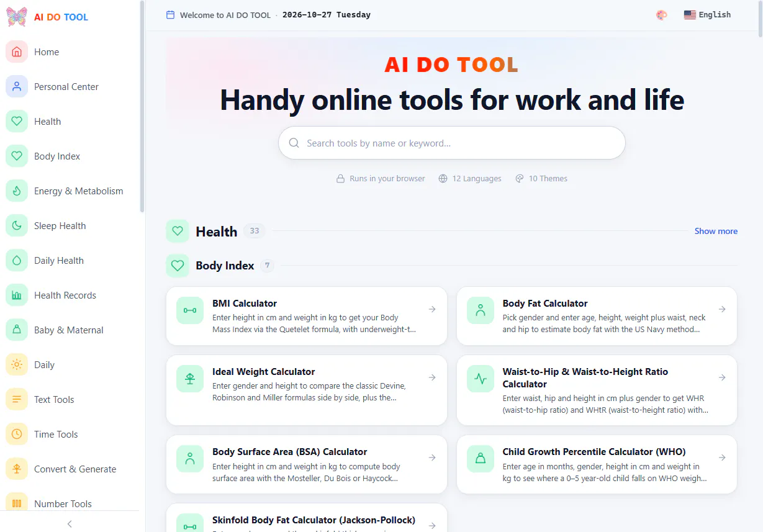Open the Child Growth Percentile Calculator title
This screenshot has height=532, width=763.
pos(594,452)
